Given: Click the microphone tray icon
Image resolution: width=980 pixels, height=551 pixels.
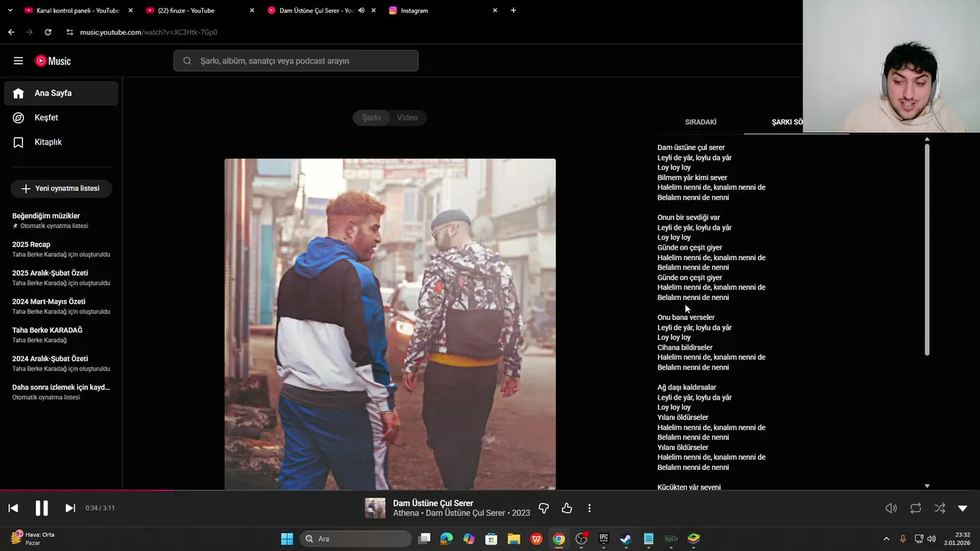Looking at the screenshot, I should point(903,539).
